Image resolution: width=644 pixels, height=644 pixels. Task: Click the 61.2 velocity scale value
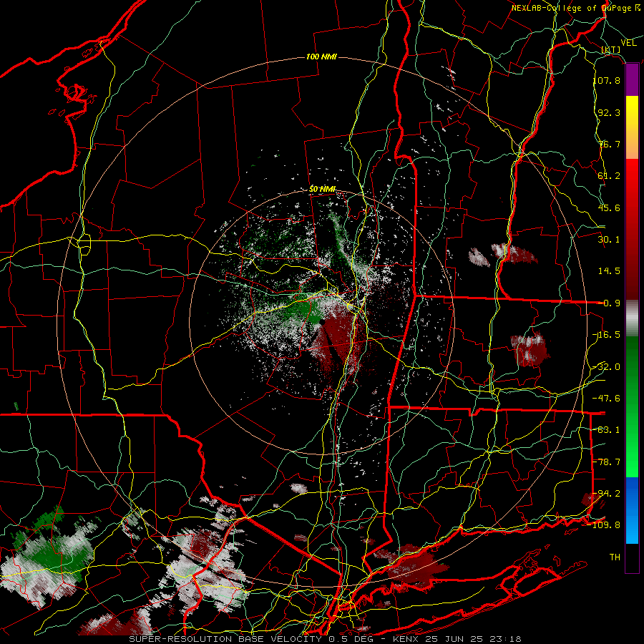[609, 176]
